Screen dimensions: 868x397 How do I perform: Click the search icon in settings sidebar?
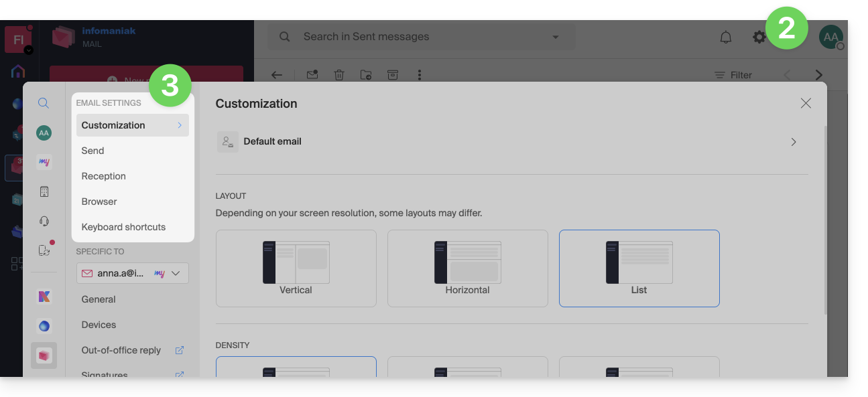pyautogui.click(x=44, y=103)
